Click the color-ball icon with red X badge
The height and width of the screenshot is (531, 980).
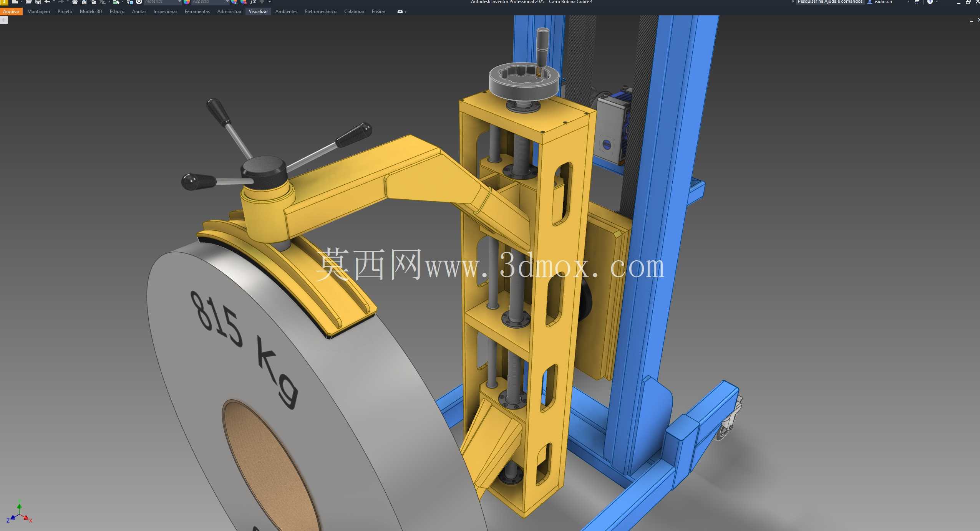[244, 2]
